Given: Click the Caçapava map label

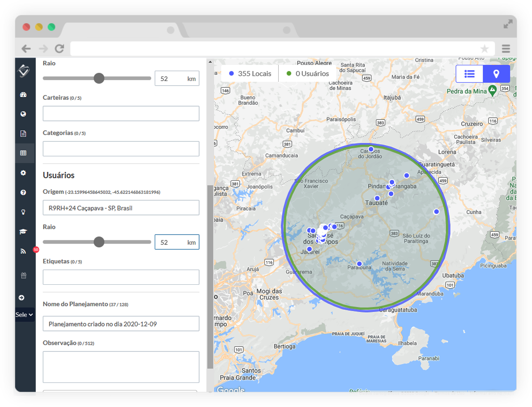Looking at the screenshot, I should [352, 217].
